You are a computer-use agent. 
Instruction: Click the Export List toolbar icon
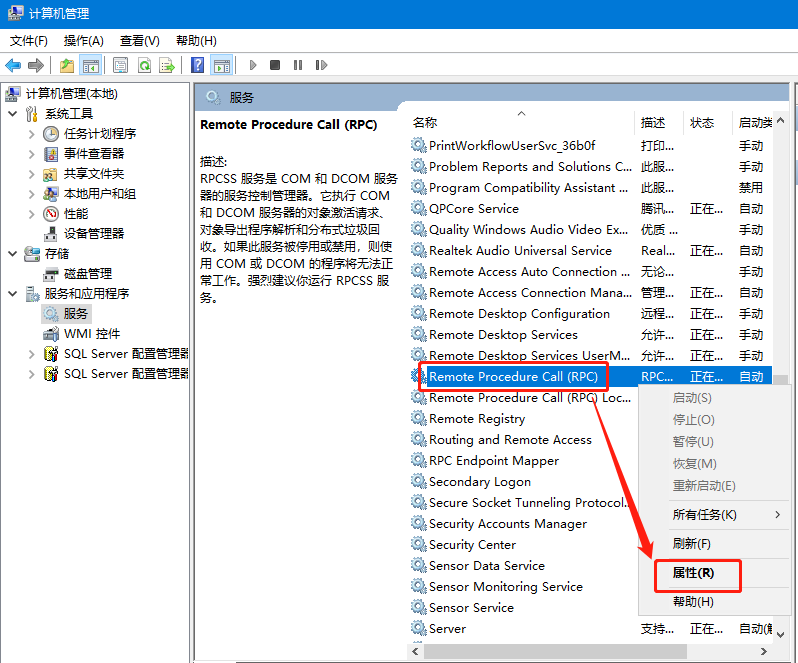167,65
